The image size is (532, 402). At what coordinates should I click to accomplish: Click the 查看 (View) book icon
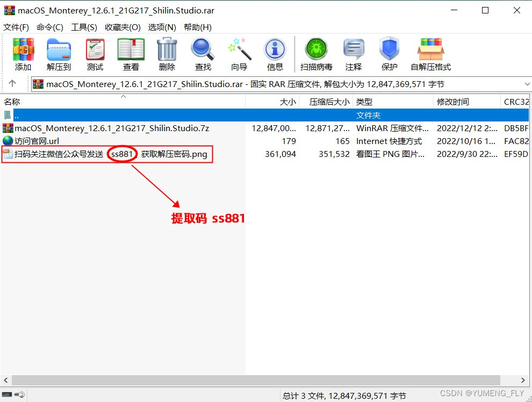131,49
